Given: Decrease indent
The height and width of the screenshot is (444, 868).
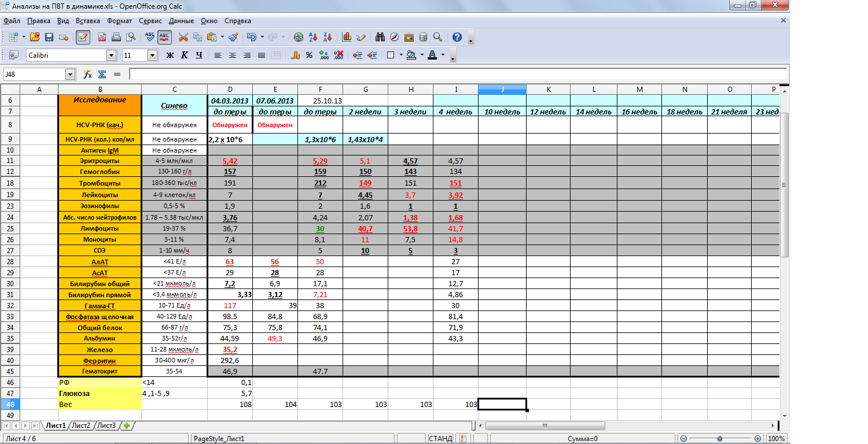Looking at the screenshot, I should 358,55.
